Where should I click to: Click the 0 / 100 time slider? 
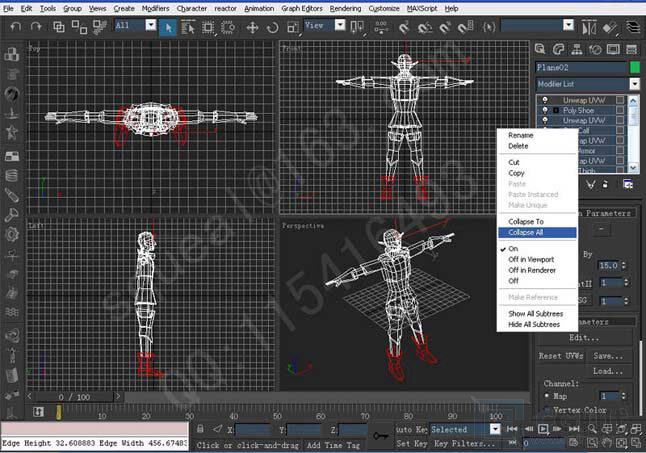coord(74,397)
